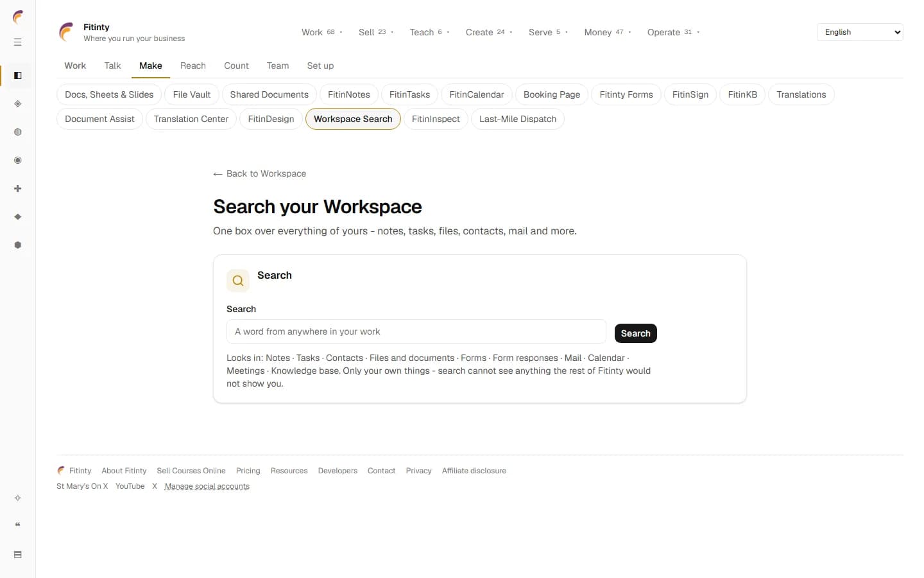The image size is (924, 578).
Task: Switch to the Talk tab
Action: click(x=113, y=66)
